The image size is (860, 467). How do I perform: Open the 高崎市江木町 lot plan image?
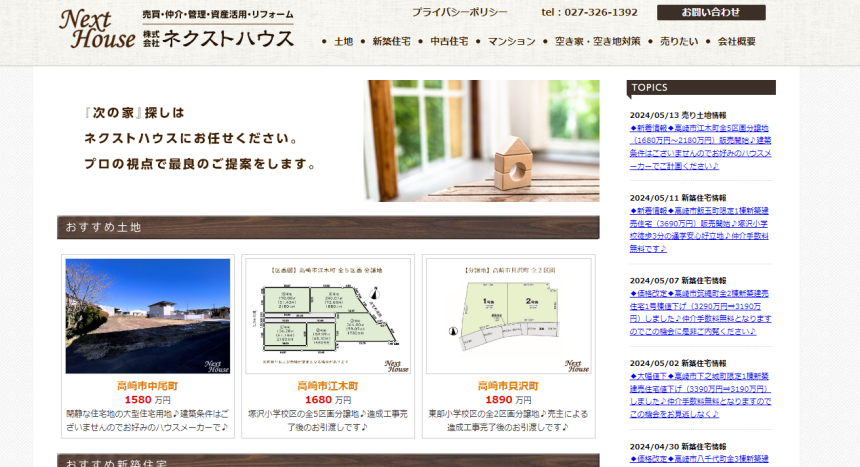tap(327, 316)
